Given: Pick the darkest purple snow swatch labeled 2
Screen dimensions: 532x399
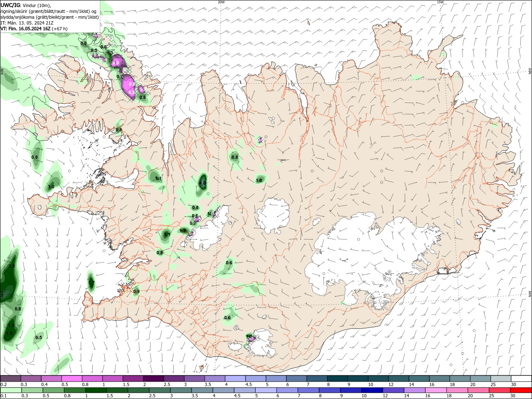Looking at the screenshot, I should [153, 379].
